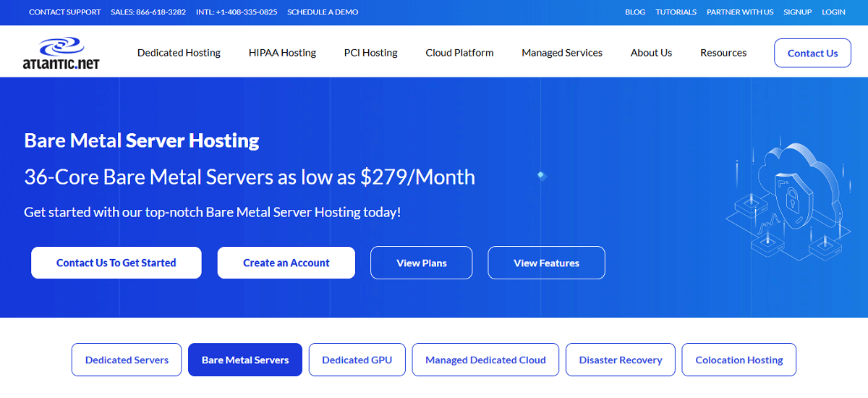
Task: Switch to the Dedicated GPU tab
Action: coord(357,360)
